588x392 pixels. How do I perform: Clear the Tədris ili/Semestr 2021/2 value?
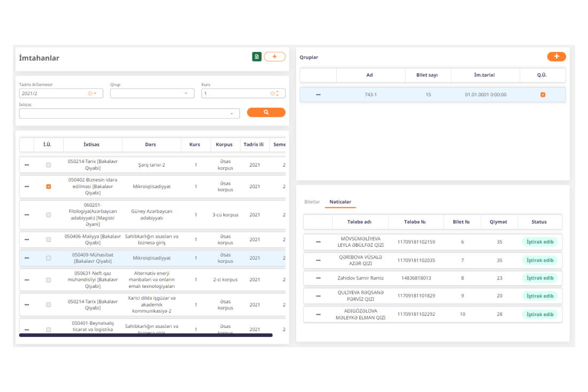point(90,93)
